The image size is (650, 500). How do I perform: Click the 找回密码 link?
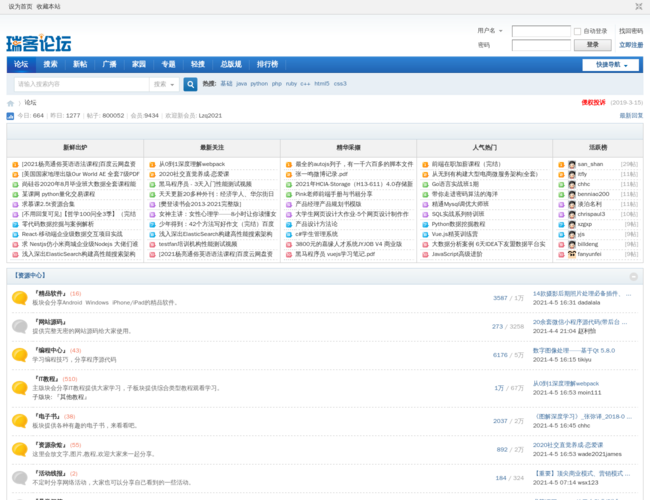point(630,31)
